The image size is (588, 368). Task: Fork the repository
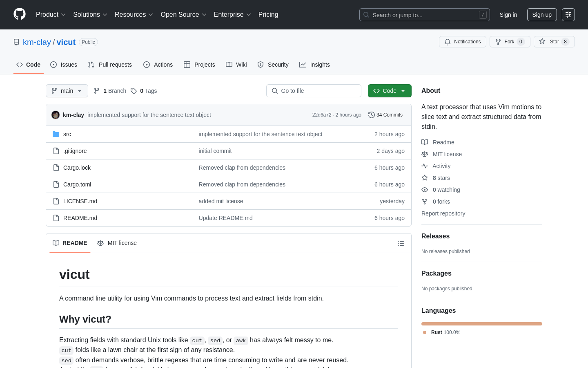(x=510, y=42)
